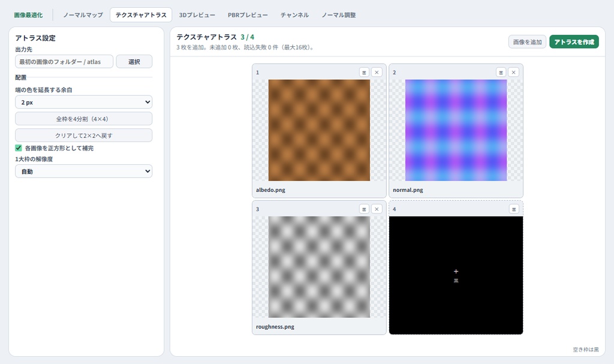
Task: Select the normal.png thumbnail
Action: point(456,130)
